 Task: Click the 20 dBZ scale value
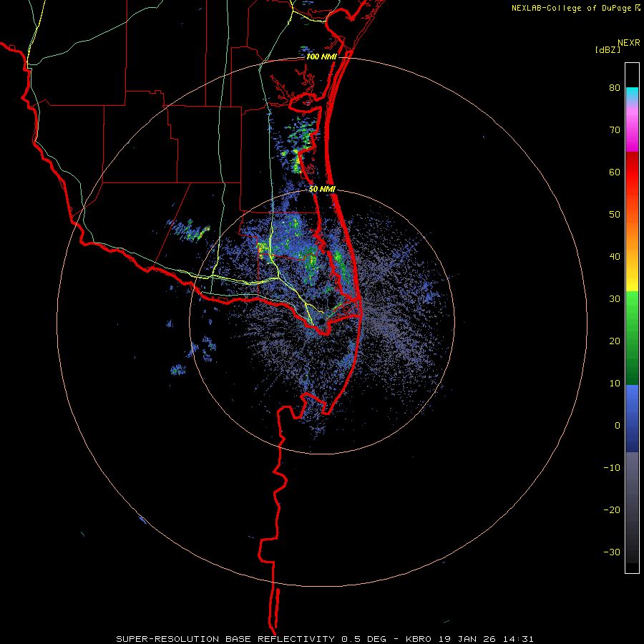coord(615,341)
